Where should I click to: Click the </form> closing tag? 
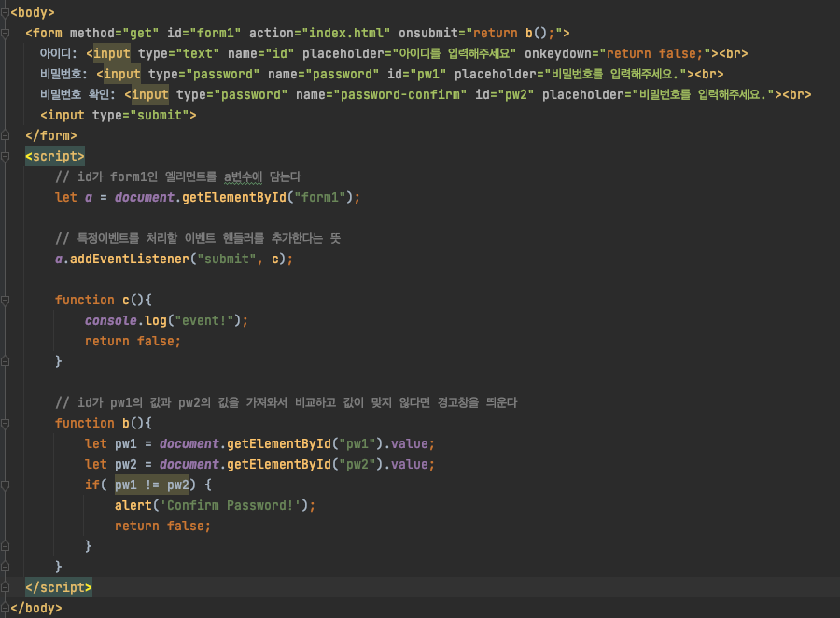(51, 135)
